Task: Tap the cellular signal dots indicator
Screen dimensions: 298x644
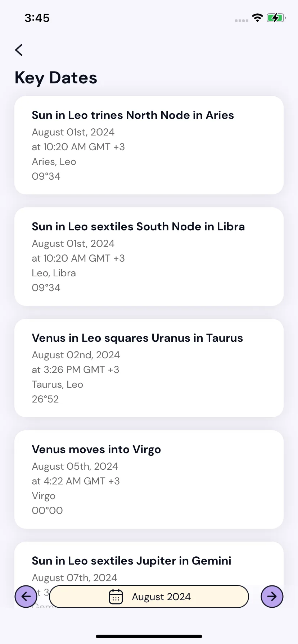Action: (x=241, y=20)
